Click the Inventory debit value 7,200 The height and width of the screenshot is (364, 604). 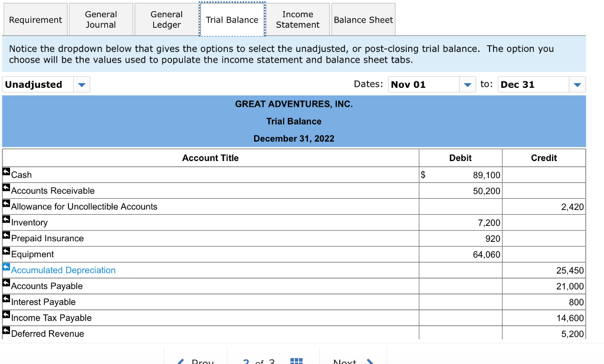point(489,223)
